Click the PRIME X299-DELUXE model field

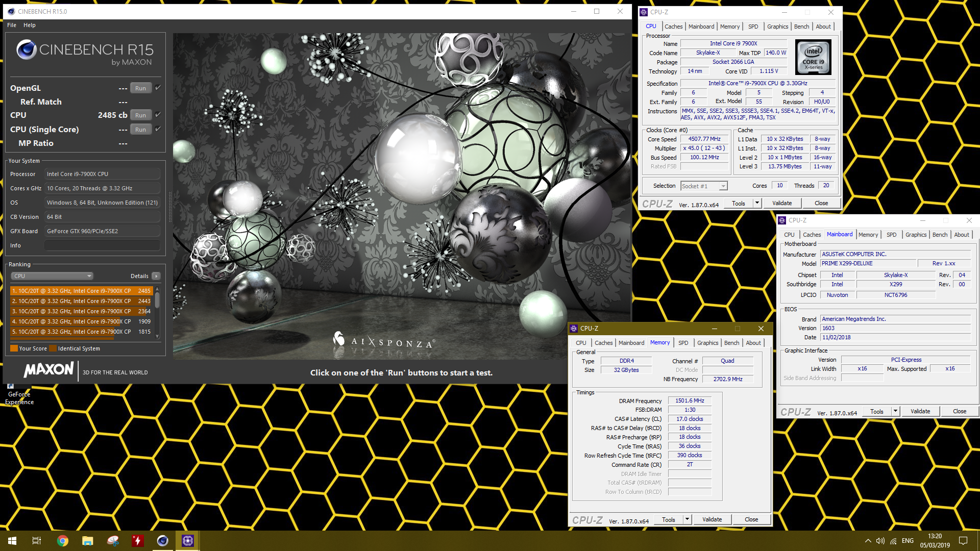pyautogui.click(x=868, y=263)
